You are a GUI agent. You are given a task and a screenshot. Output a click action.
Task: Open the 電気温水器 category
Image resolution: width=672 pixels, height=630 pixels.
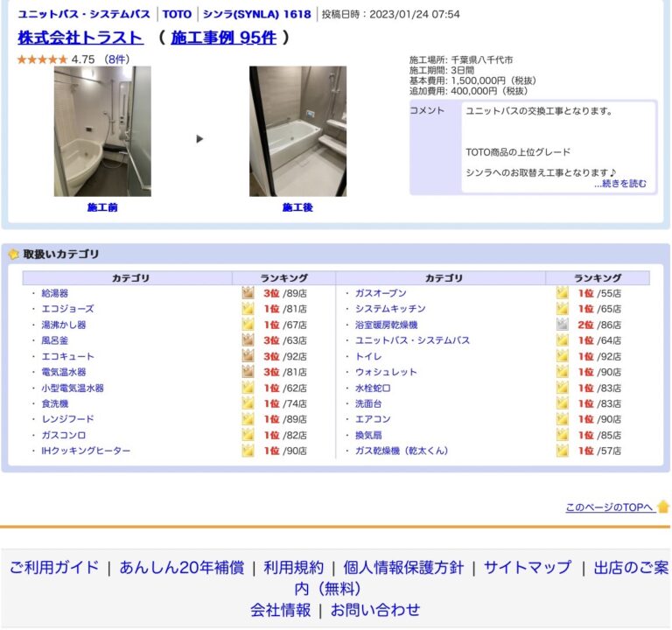click(63, 372)
